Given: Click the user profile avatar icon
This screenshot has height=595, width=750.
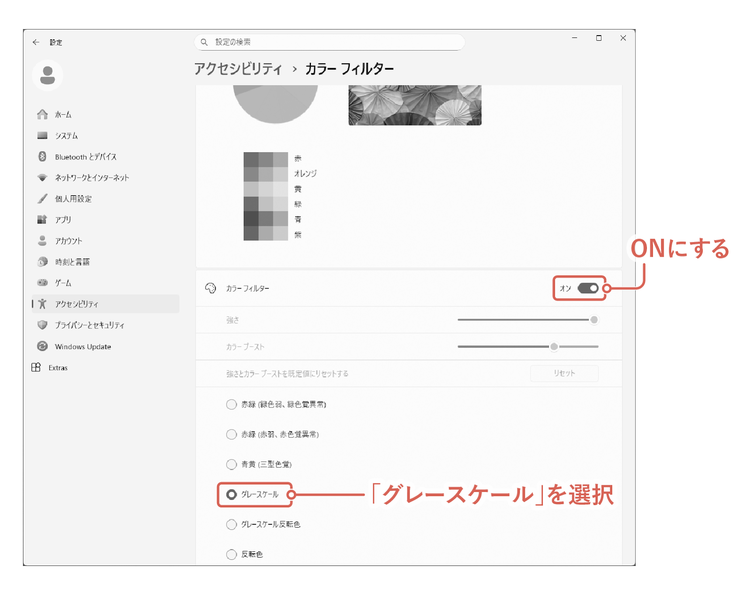Looking at the screenshot, I should coord(47,75).
